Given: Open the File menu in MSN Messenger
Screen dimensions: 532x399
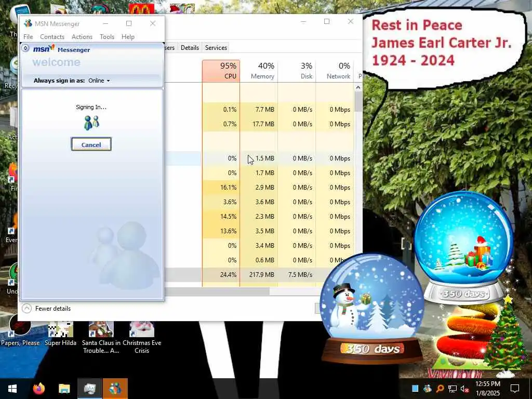Looking at the screenshot, I should tap(28, 37).
